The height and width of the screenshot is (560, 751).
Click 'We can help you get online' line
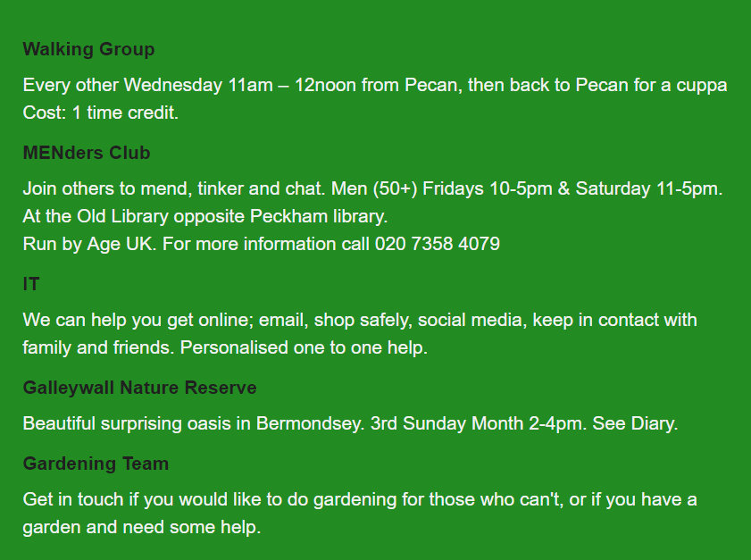click(x=360, y=320)
